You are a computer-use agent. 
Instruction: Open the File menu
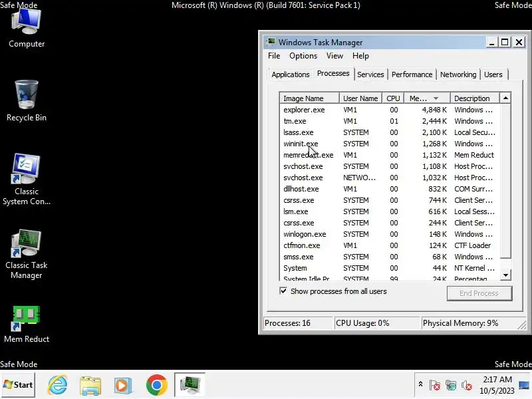point(274,56)
